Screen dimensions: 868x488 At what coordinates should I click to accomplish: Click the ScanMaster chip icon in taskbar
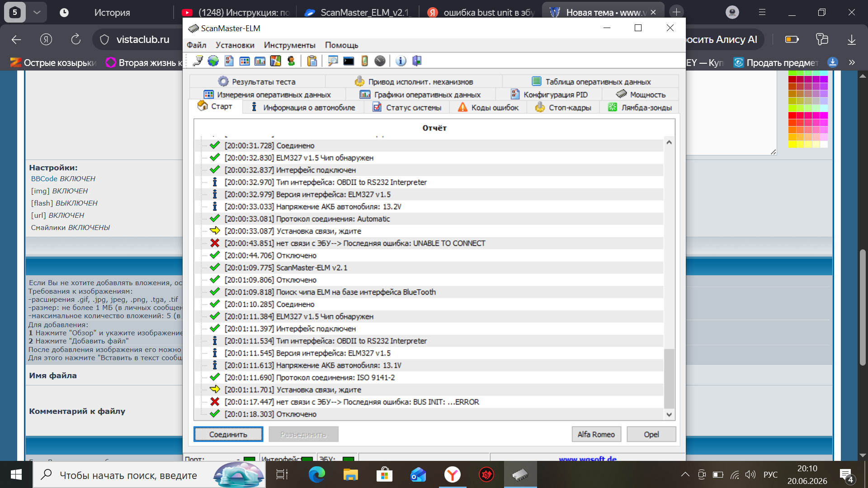coord(520,474)
